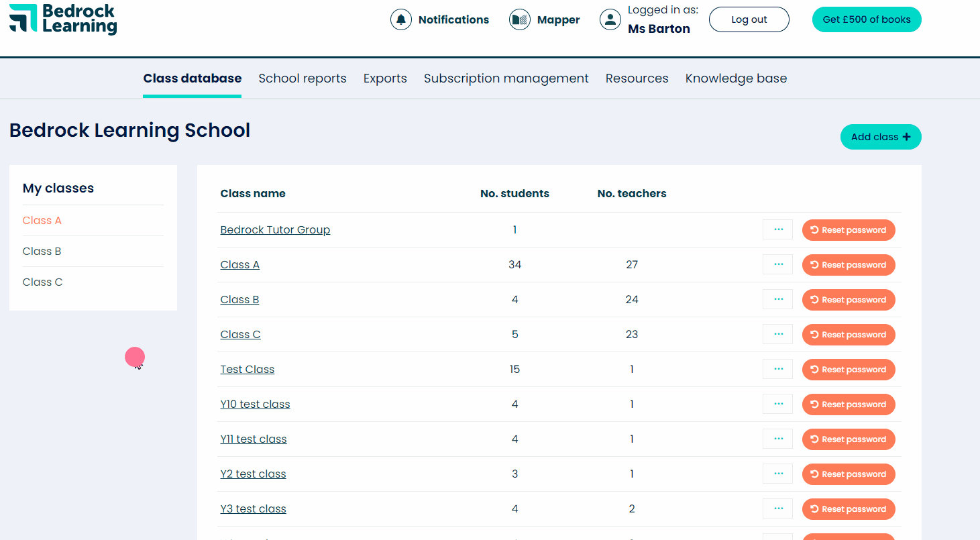Open the options menu for Class B row

pos(777,299)
